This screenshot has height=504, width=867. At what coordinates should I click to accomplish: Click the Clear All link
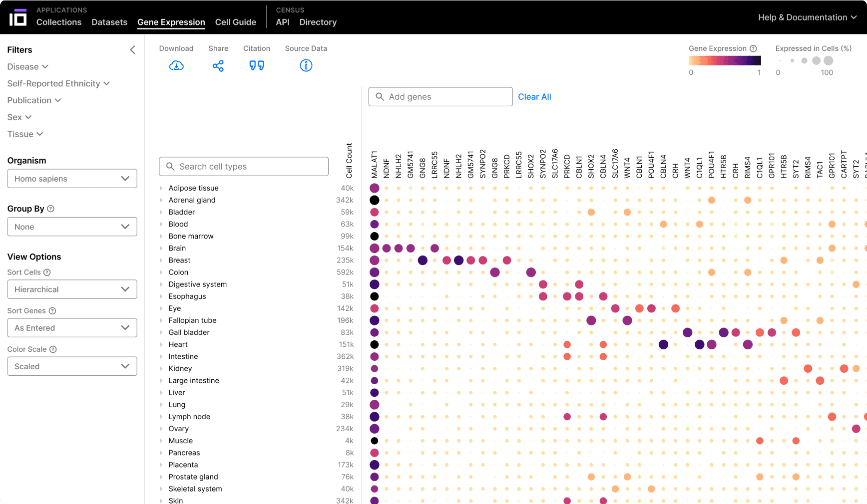[534, 97]
